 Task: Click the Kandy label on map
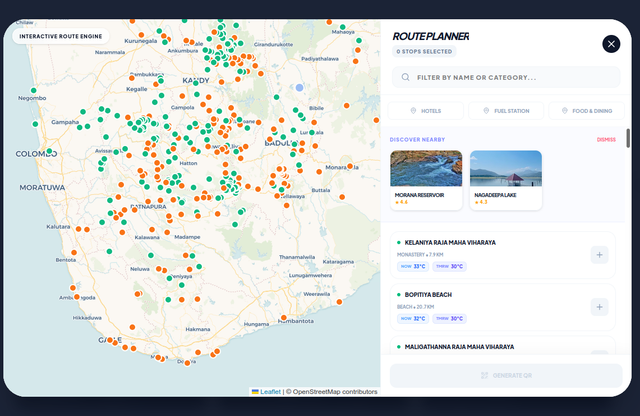(196, 80)
